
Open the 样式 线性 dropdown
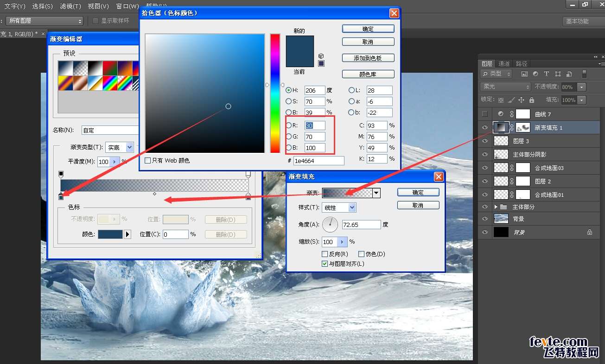click(339, 207)
